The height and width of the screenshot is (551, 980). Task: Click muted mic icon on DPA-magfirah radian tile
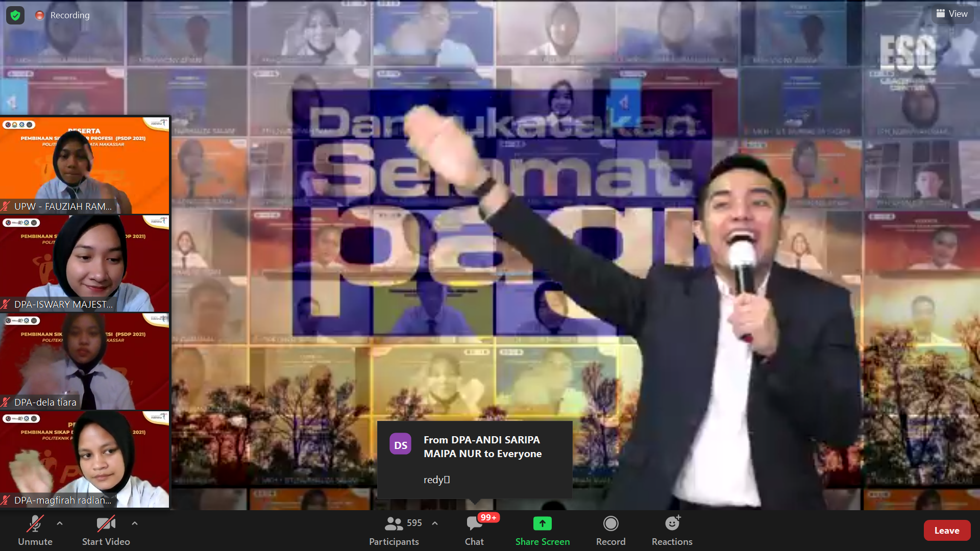click(x=6, y=500)
